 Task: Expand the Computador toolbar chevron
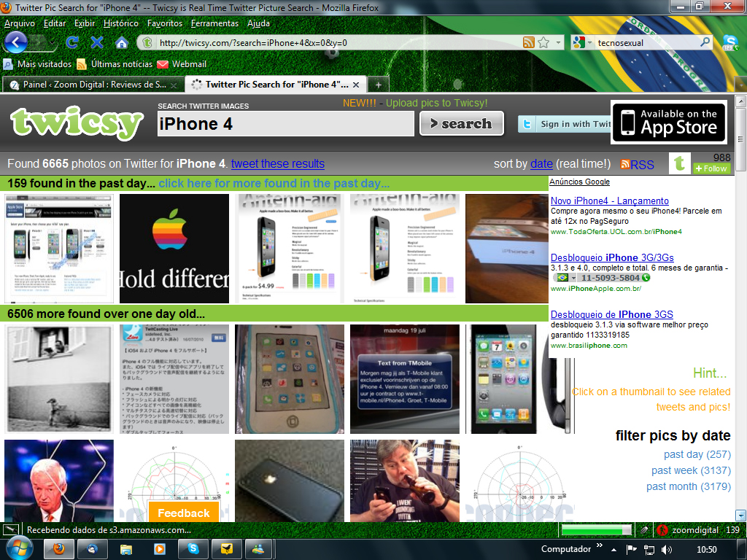pyautogui.click(x=600, y=545)
